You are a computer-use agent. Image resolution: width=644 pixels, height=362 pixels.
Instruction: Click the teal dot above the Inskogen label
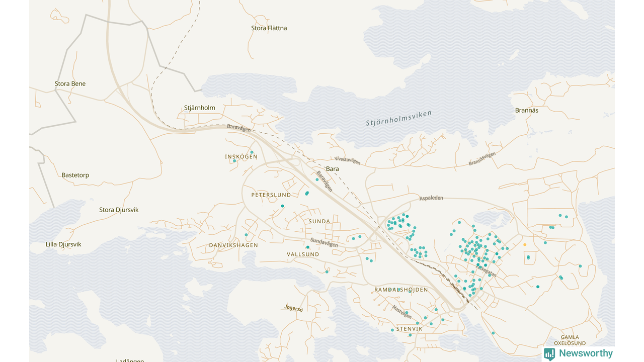[x=252, y=152]
